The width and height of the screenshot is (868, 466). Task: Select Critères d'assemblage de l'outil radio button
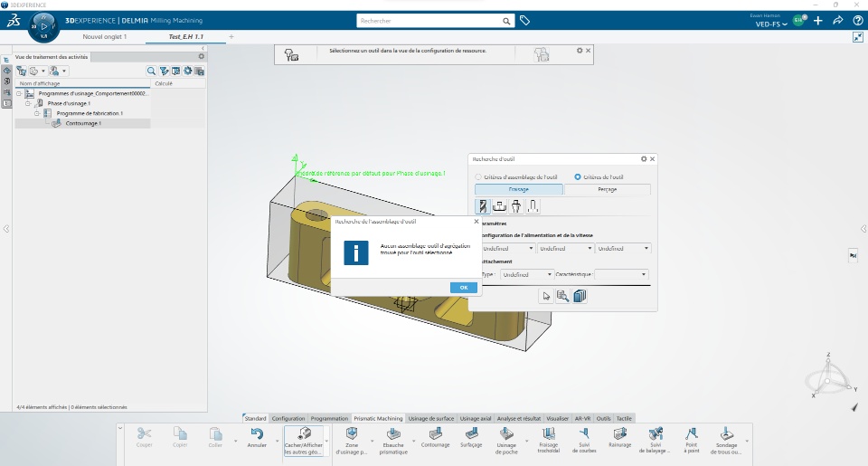coord(478,176)
